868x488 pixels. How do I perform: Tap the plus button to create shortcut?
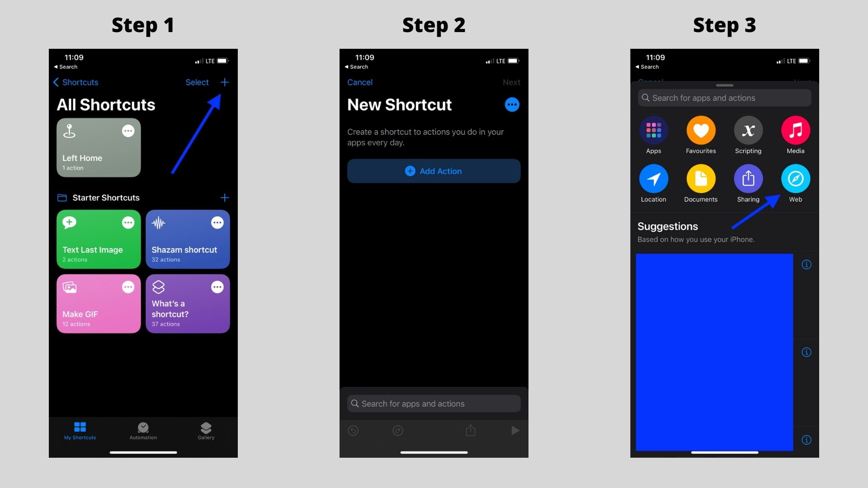click(225, 82)
